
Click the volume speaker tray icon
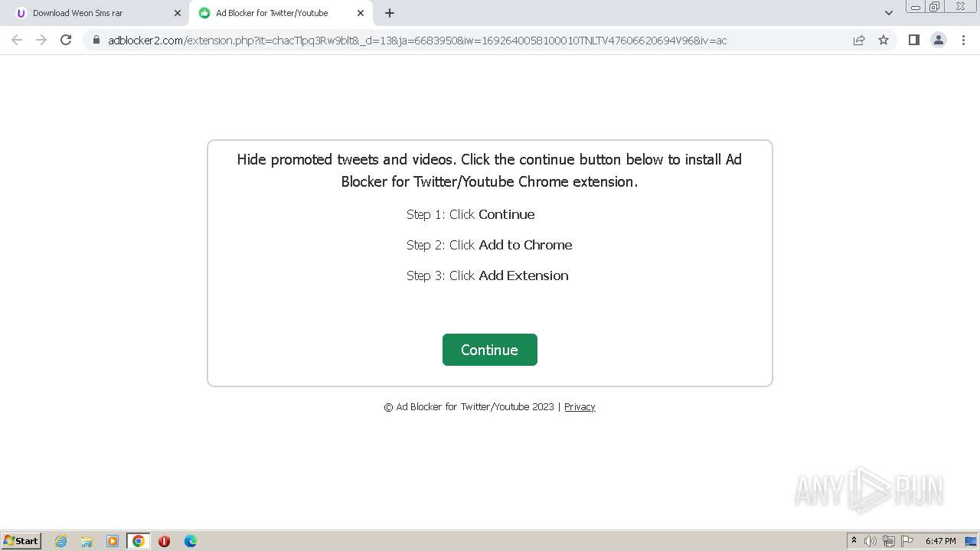pyautogui.click(x=871, y=541)
